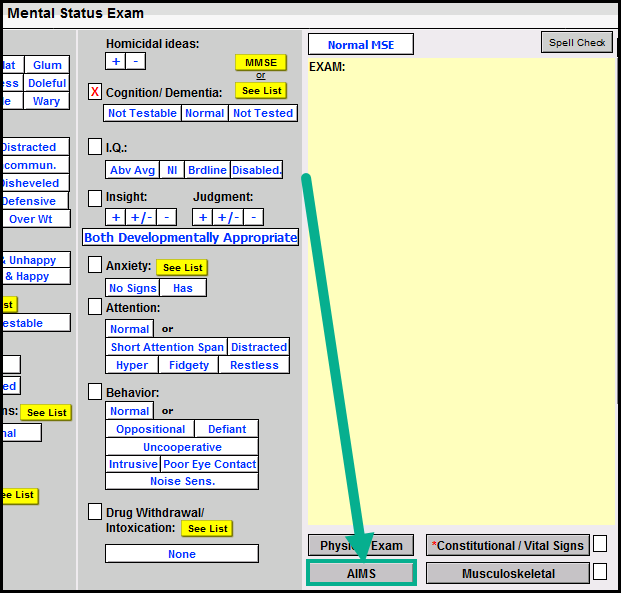
Task: Tick the Constitutional / Vital Signs checkbox
Action: 600,545
